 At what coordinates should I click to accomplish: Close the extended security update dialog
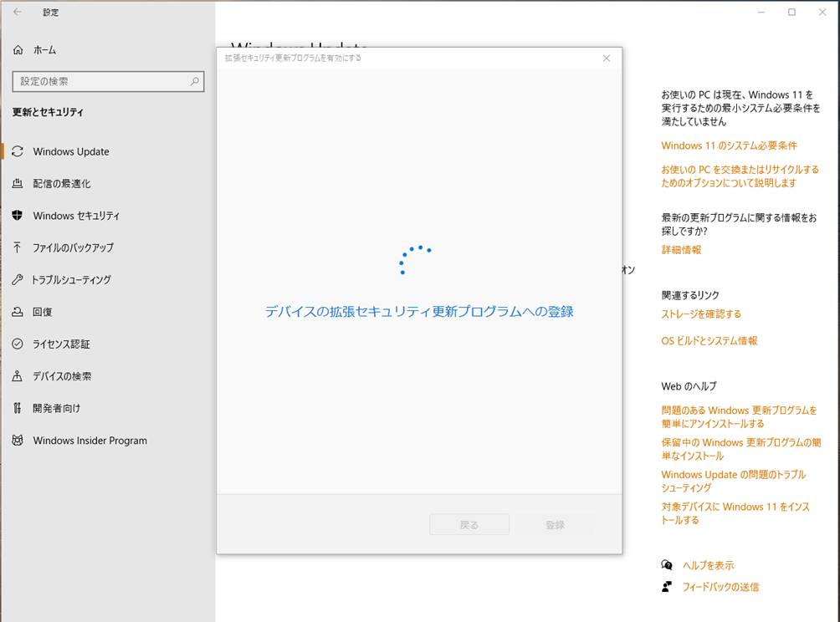coord(607,59)
